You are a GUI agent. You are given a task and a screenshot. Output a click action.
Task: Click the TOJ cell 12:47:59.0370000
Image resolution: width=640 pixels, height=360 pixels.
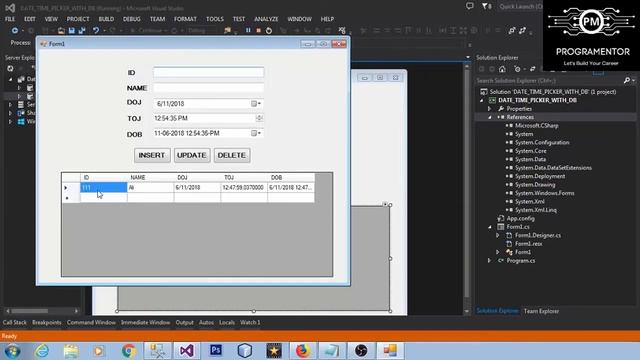point(244,187)
